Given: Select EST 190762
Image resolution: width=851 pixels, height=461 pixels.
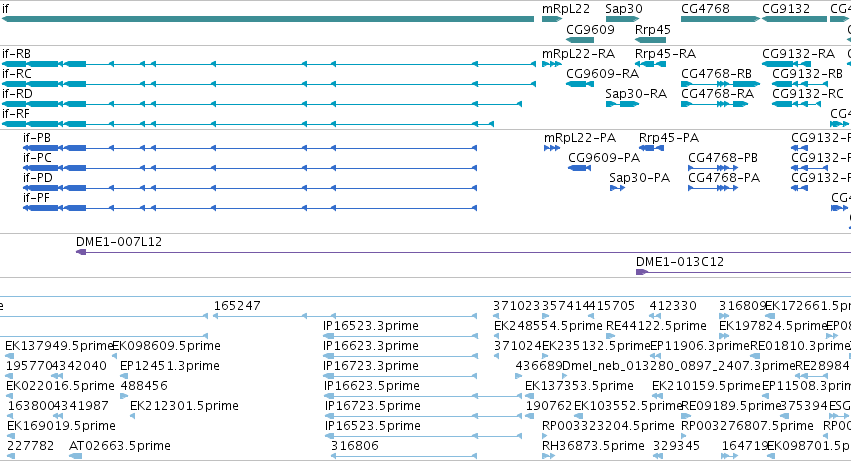Looking at the screenshot, I should [530, 416].
